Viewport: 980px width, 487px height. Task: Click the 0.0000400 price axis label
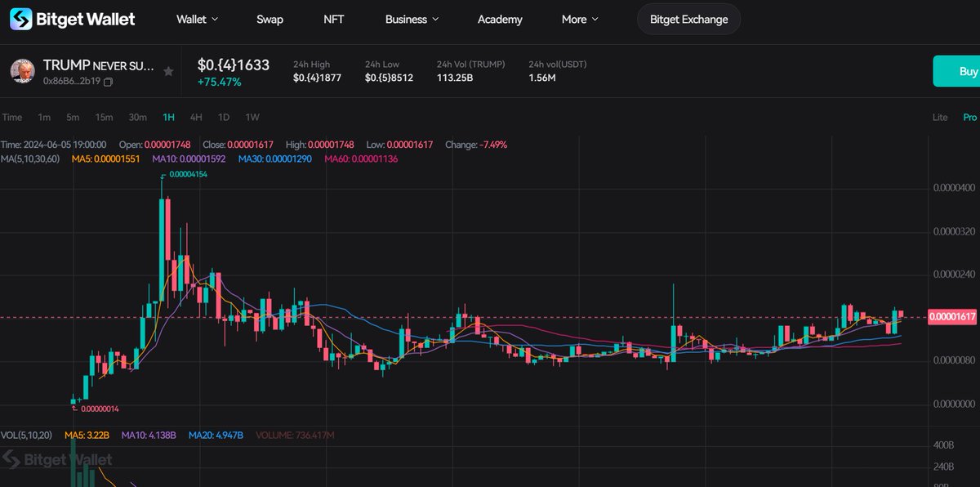click(954, 188)
